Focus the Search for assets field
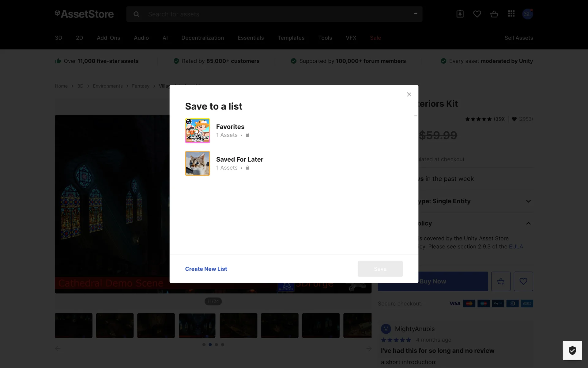The image size is (588, 368). (x=276, y=14)
